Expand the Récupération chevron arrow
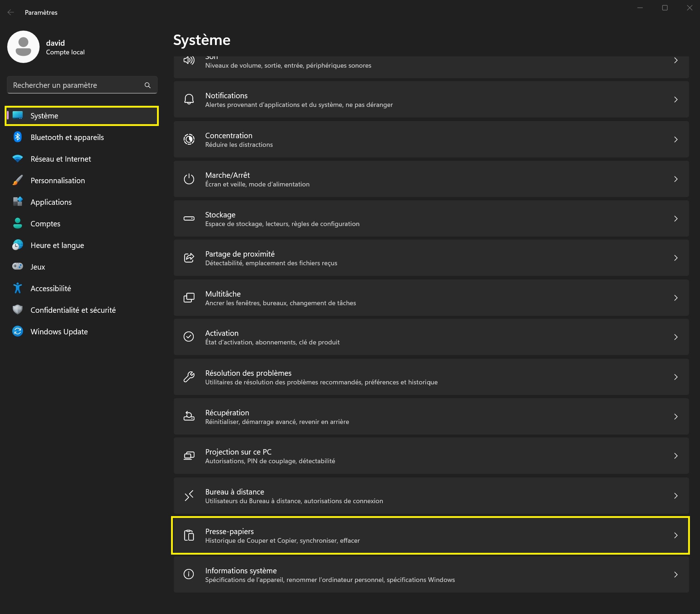The image size is (700, 614). tap(676, 416)
